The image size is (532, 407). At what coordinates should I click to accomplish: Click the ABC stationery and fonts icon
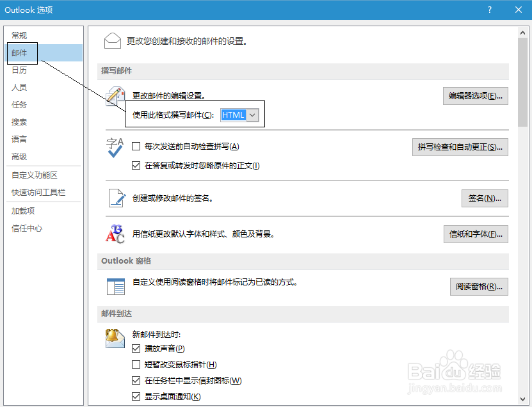(x=115, y=234)
